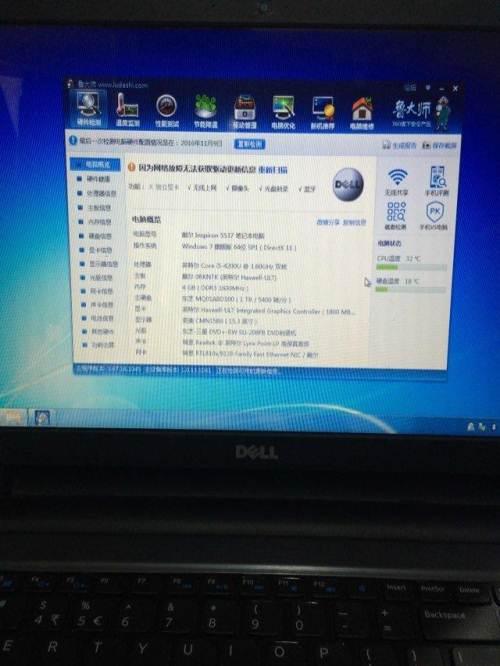This screenshot has width=500, height=666.
Task: Select 电脑概览 in the left sidebar
Action: pos(96,164)
